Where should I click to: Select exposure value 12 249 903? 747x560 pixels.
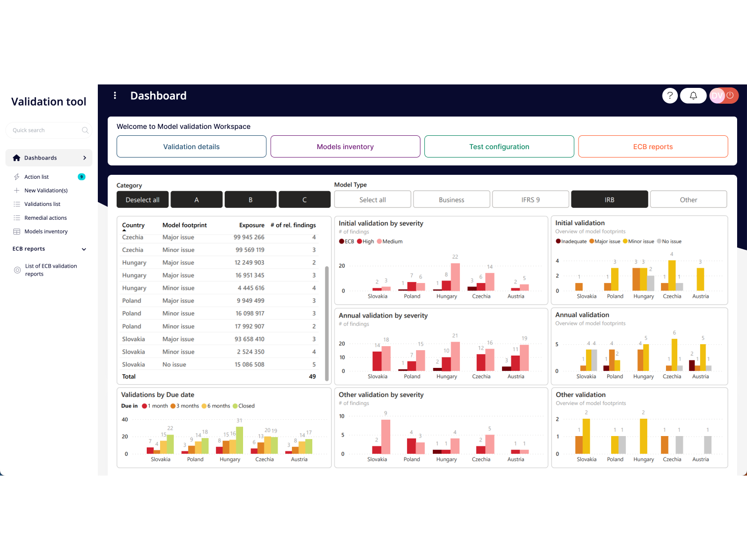pyautogui.click(x=249, y=263)
